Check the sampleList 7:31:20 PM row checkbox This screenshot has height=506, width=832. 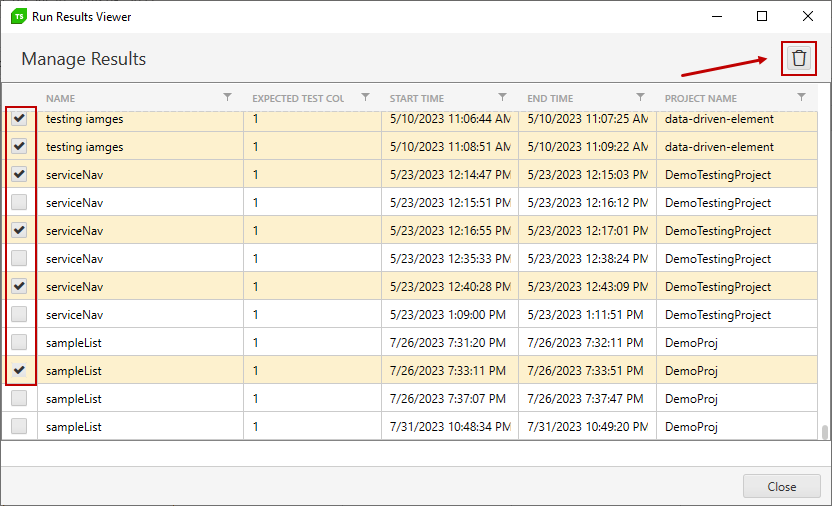tap(19, 342)
